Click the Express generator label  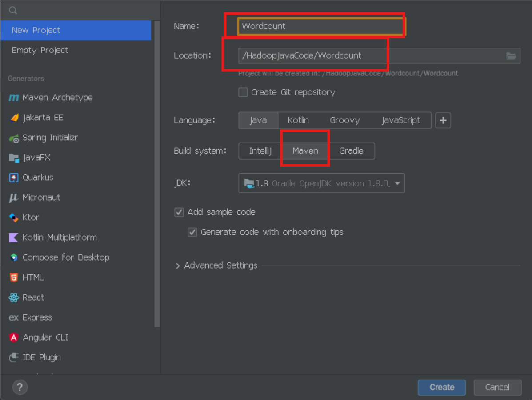click(x=37, y=317)
